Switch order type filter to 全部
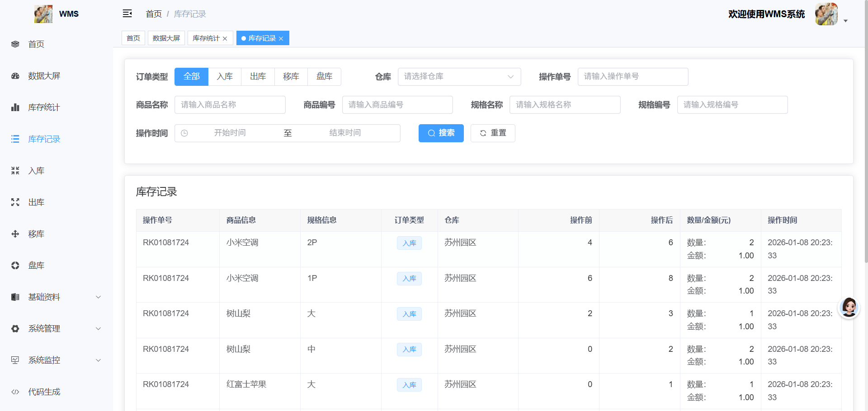This screenshot has height=411, width=868. coord(191,76)
